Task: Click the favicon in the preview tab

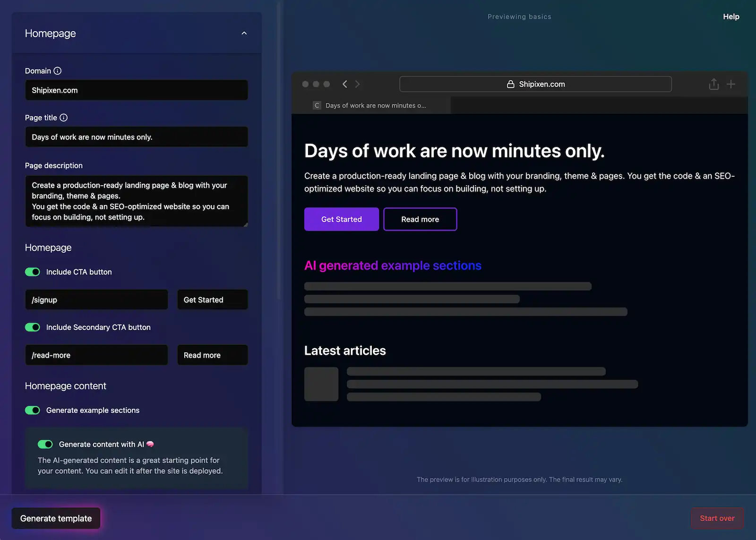Action: coord(317,105)
